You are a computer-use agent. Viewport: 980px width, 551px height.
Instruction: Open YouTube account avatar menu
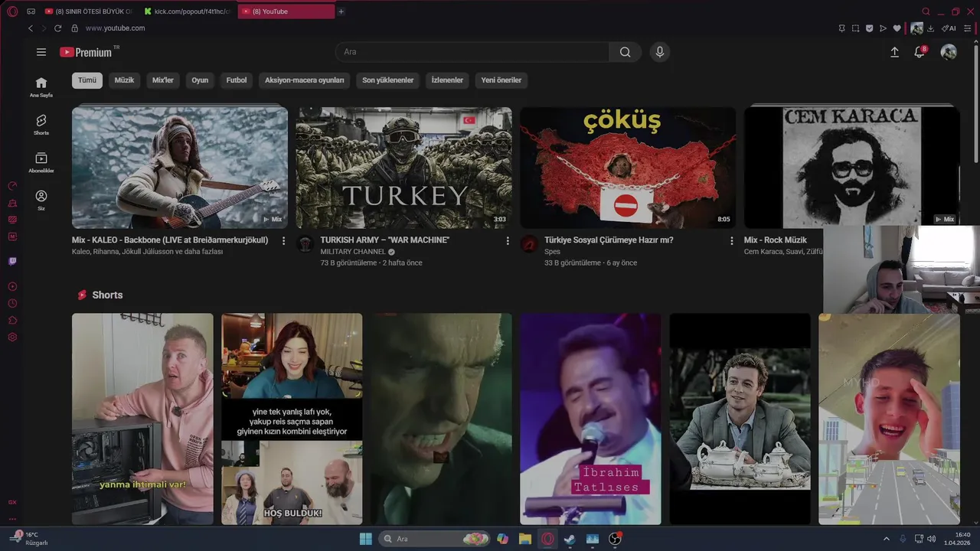click(x=949, y=52)
